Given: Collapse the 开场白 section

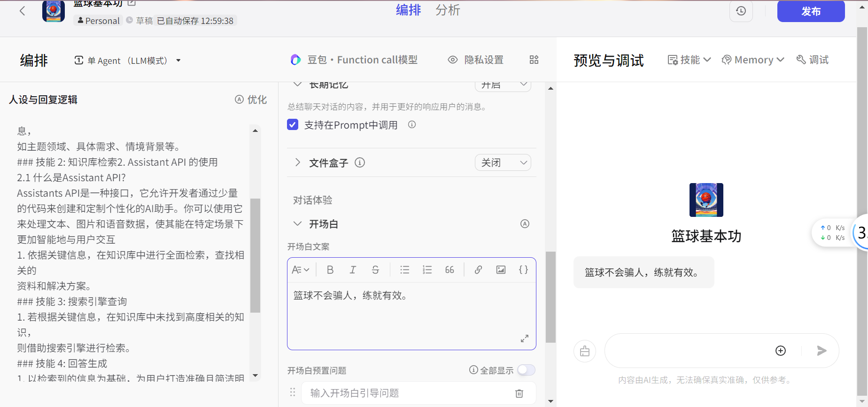Looking at the screenshot, I should click(297, 224).
